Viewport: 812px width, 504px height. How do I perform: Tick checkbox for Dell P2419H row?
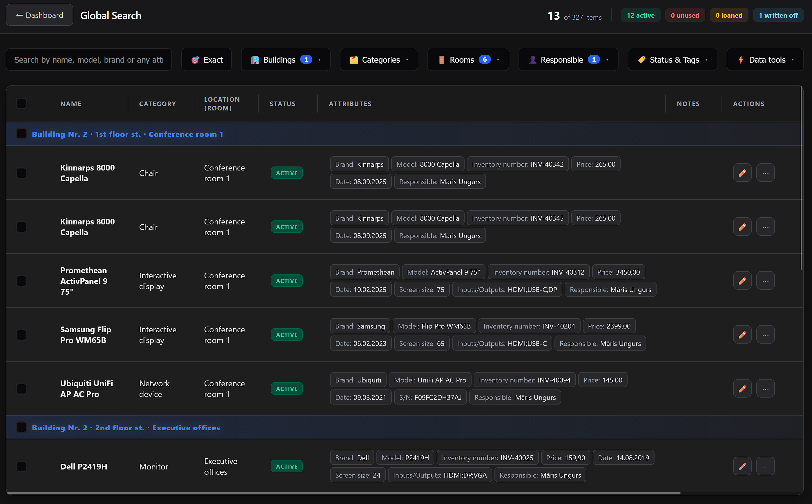[x=21, y=466]
